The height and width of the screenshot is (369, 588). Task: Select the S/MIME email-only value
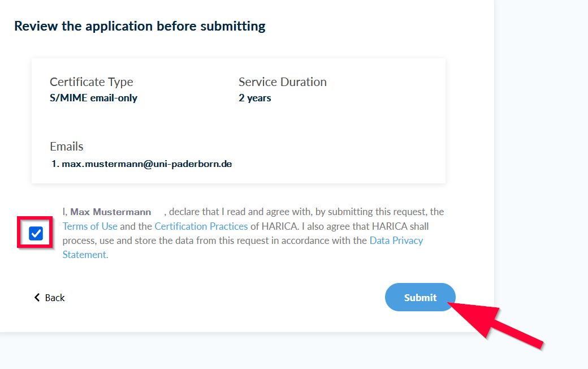pyautogui.click(x=94, y=98)
